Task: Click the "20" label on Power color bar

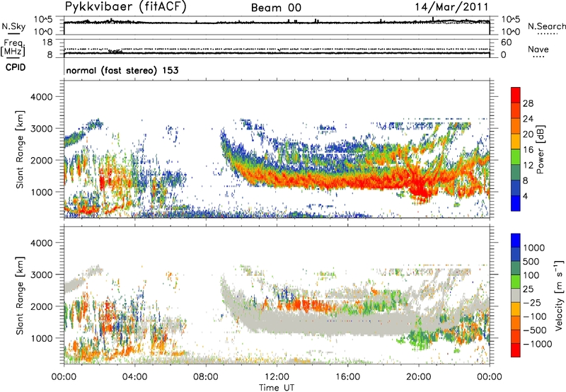Action: (x=528, y=134)
